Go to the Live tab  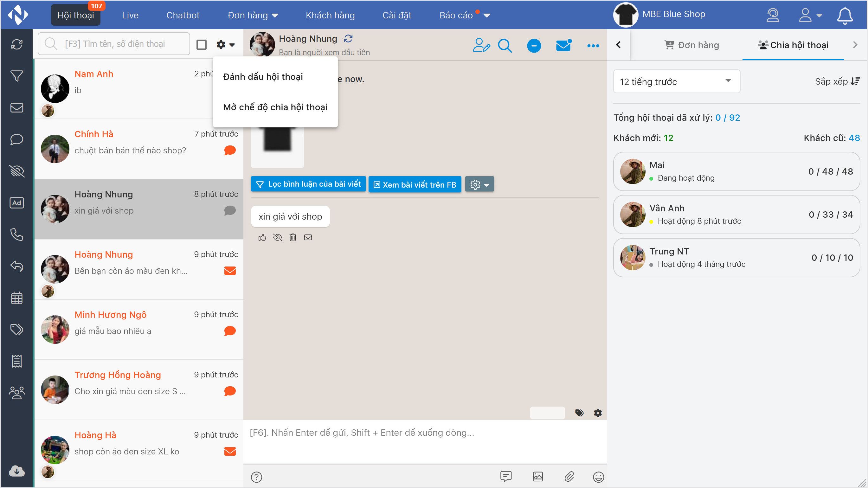click(130, 15)
